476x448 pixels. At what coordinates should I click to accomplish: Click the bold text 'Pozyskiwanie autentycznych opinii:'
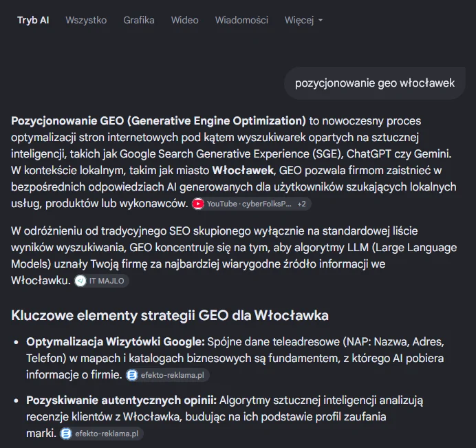point(122,400)
